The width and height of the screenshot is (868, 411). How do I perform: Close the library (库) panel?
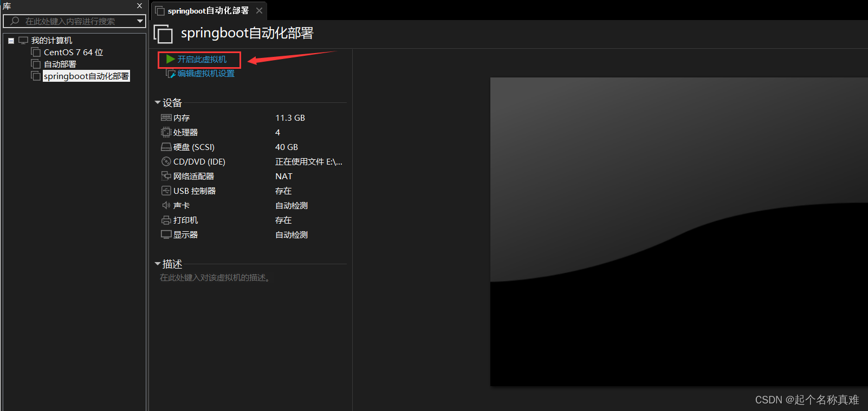[x=139, y=6]
